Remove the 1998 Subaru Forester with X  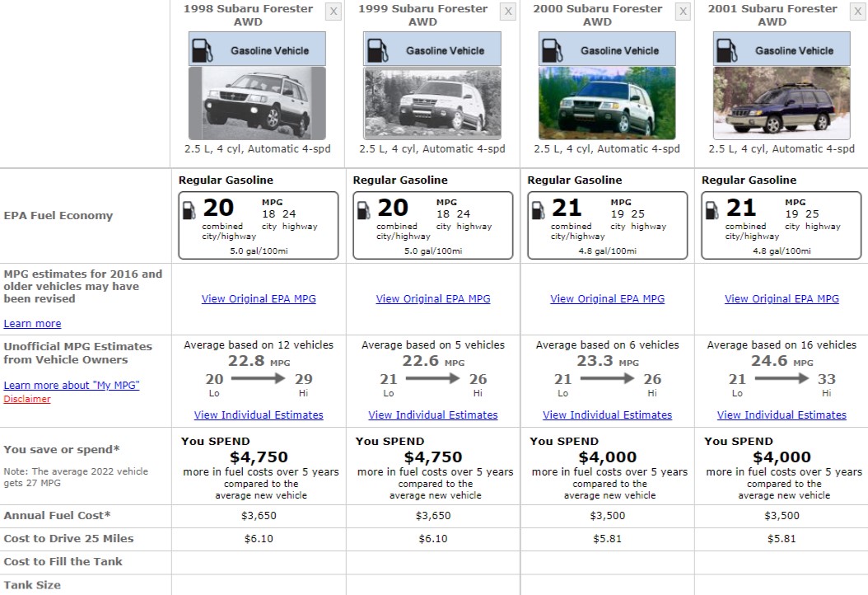tap(334, 11)
